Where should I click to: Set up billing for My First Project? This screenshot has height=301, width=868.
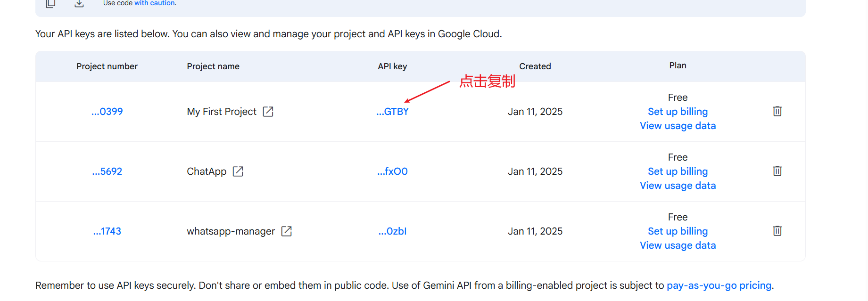(678, 112)
